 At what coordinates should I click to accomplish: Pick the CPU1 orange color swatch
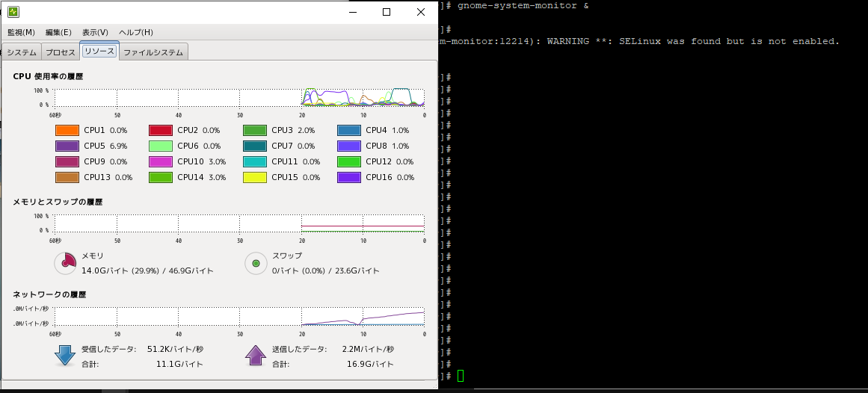click(67, 131)
